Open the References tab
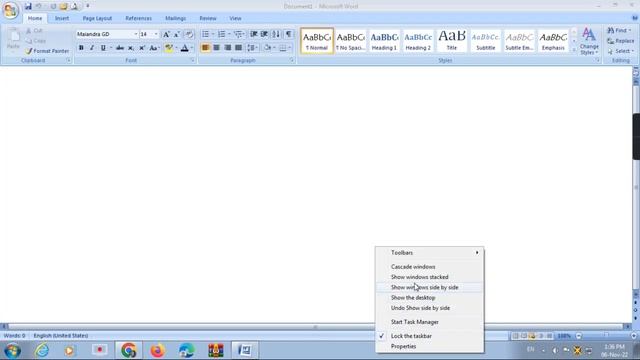640x360 pixels. [x=138, y=18]
